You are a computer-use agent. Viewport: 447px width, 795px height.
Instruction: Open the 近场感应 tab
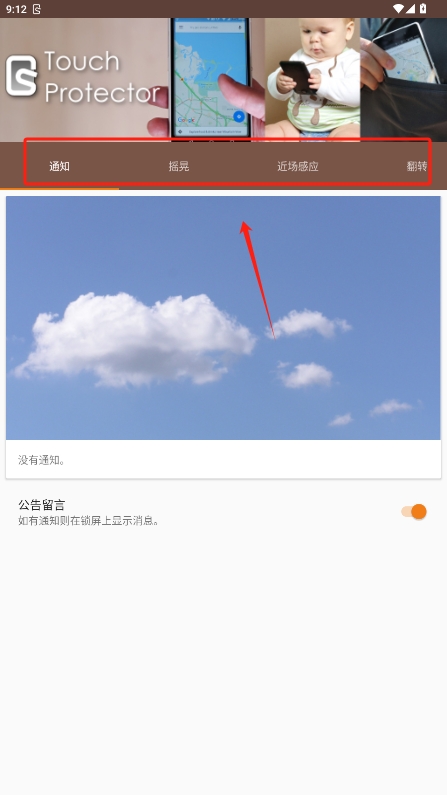[x=298, y=166]
